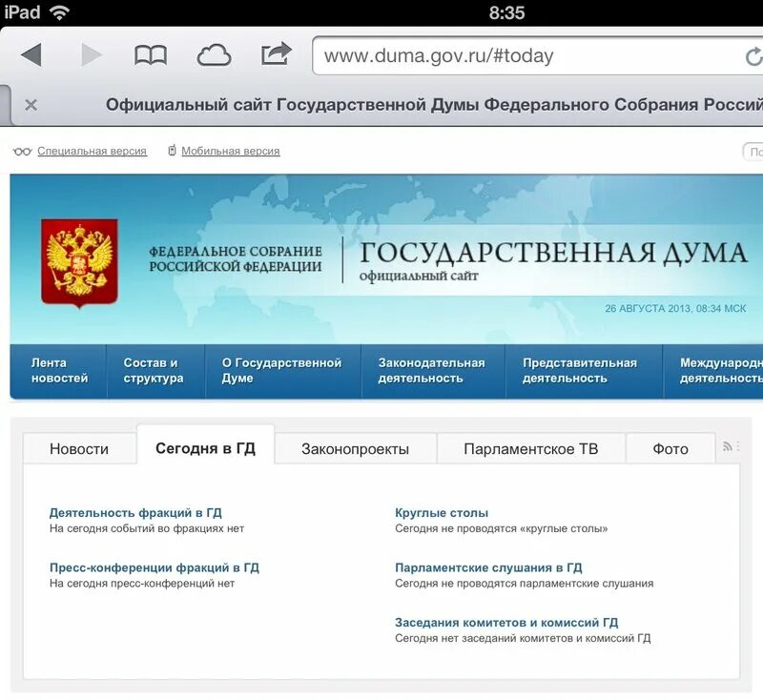Open Парламентские слушания в ГД link
This screenshot has width=763, height=700.
[x=488, y=567]
